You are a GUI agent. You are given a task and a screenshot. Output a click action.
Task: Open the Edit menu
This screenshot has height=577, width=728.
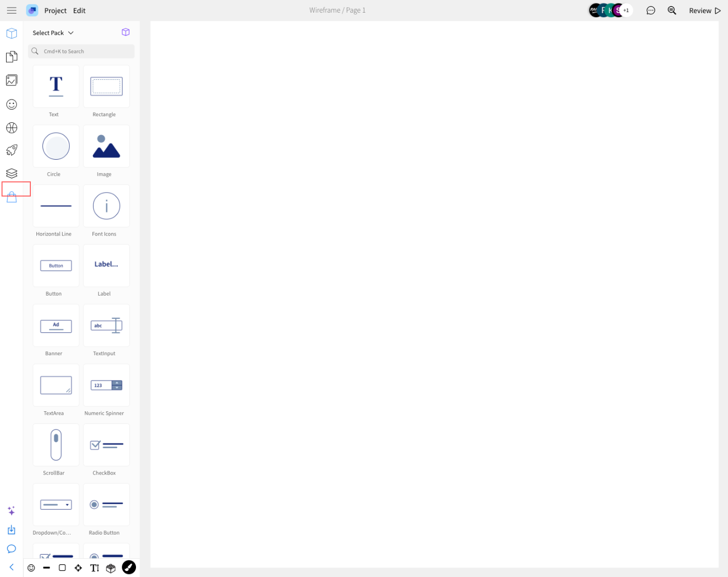point(79,11)
